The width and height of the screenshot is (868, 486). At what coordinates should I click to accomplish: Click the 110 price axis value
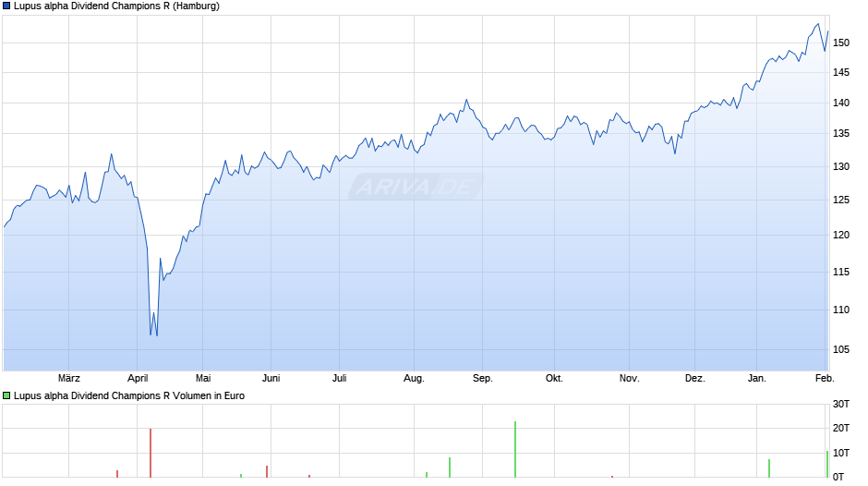pos(841,310)
